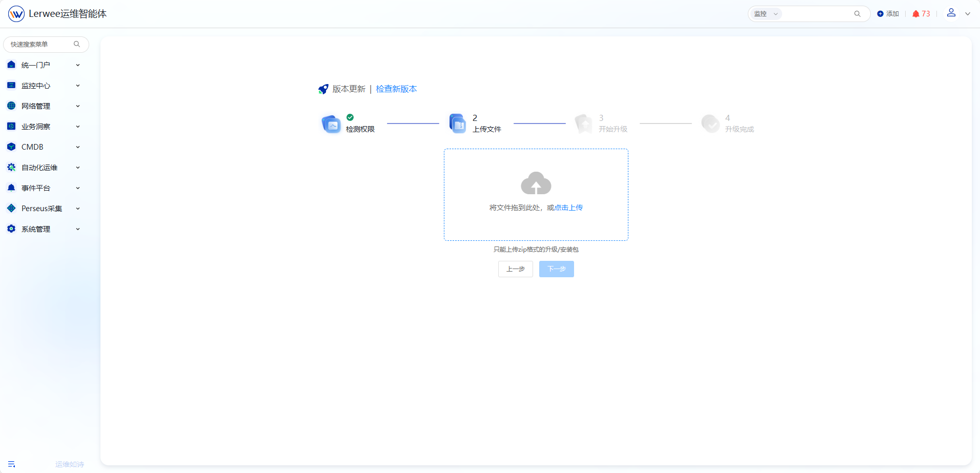The width and height of the screenshot is (980, 473).
Task: Click the file drag-and-drop upload area
Action: coord(536,195)
